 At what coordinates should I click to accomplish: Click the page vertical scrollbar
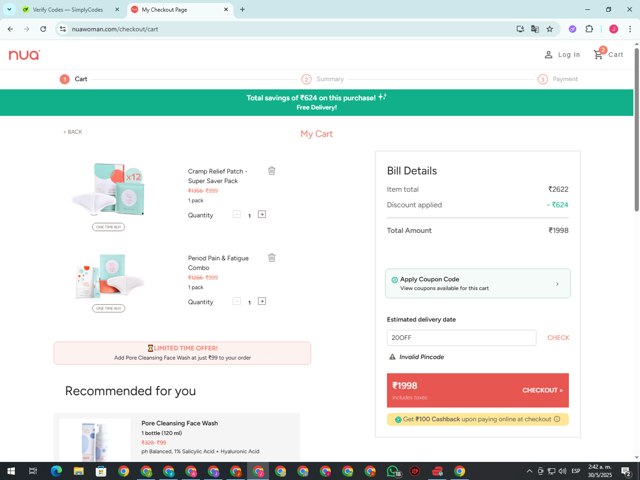point(636,129)
